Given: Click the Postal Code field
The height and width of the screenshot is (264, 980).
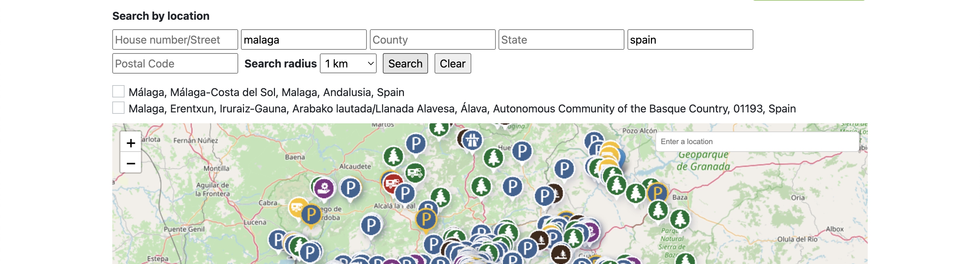Looking at the screenshot, I should click(175, 64).
